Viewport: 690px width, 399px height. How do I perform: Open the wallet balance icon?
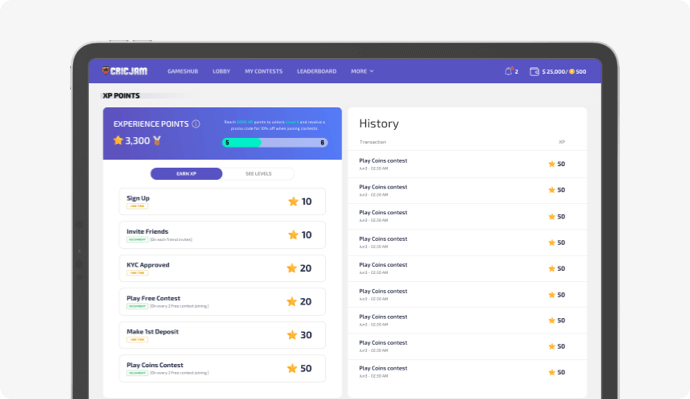coord(534,71)
